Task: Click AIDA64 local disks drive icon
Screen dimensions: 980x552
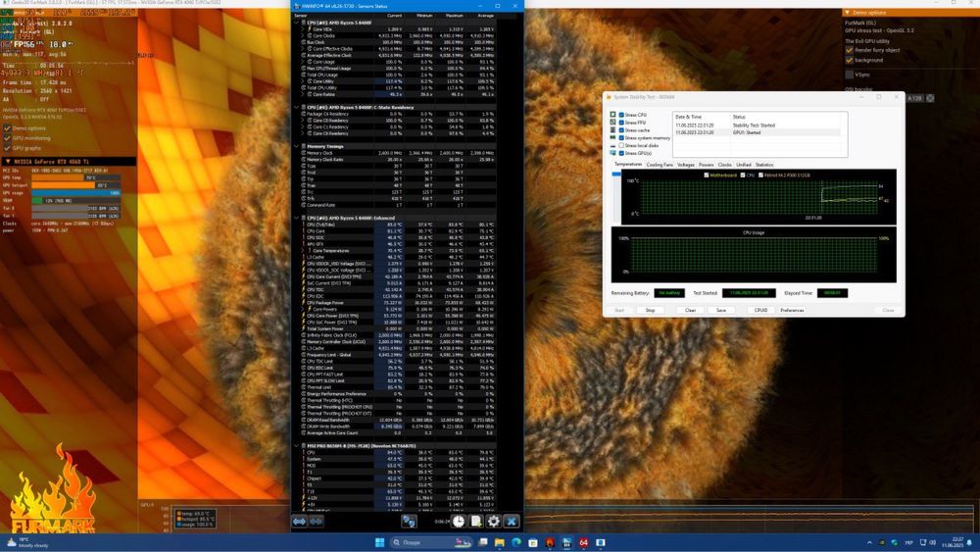Action: pyautogui.click(x=612, y=145)
